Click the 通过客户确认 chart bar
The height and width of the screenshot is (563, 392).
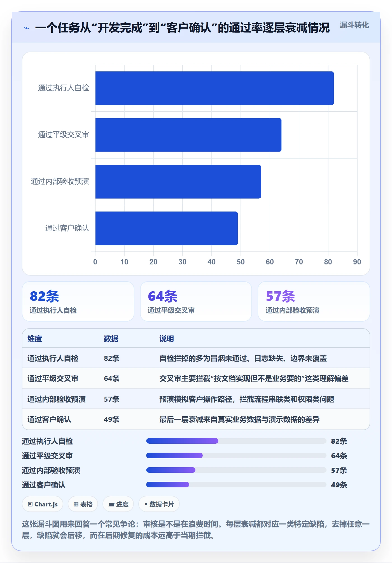pyautogui.click(x=166, y=228)
